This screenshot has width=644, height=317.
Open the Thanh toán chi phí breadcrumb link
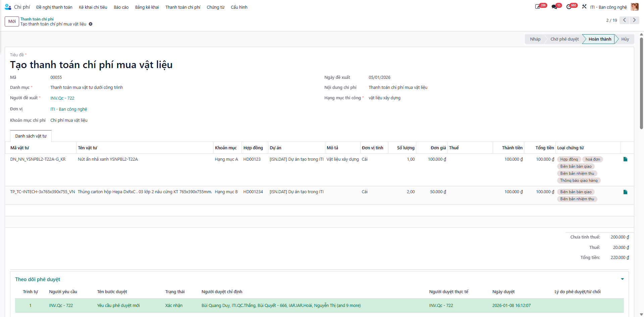click(37, 19)
